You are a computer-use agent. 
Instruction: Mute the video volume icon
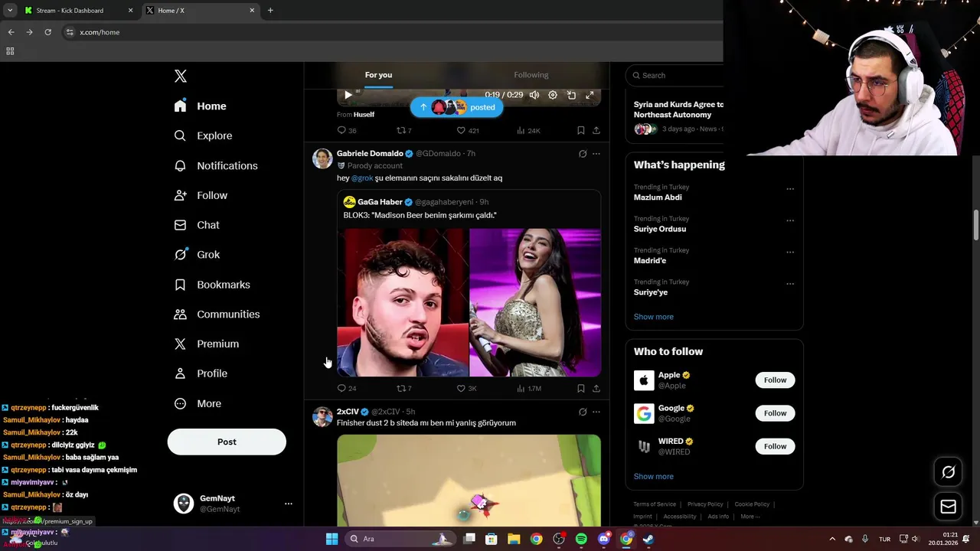(x=534, y=95)
